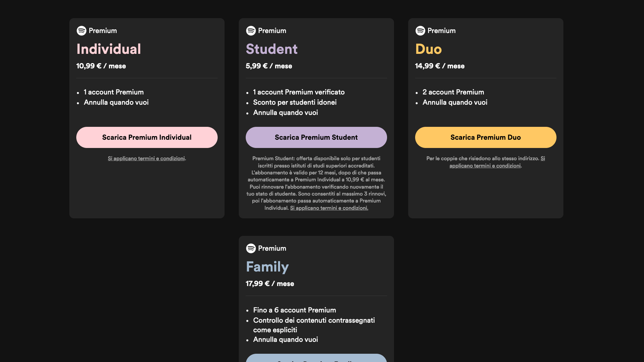This screenshot has height=362, width=644.
Task: Click 'Annulla quando vuoi' in Student card
Action: point(286,113)
